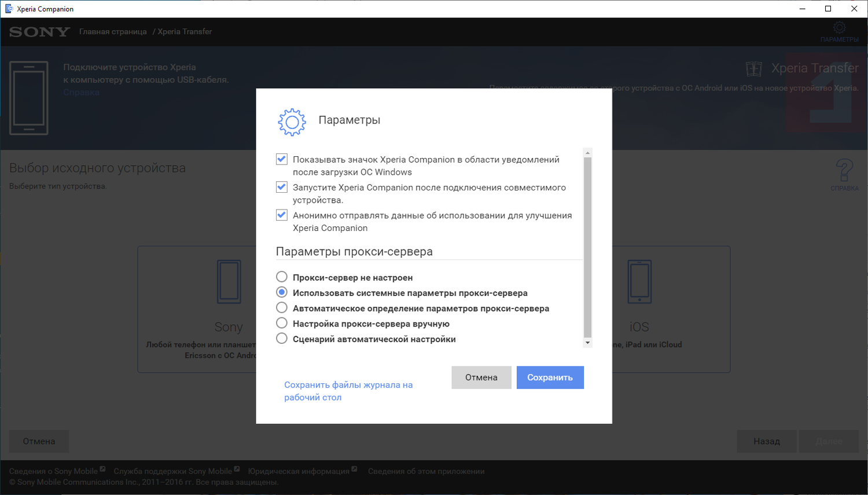
Task: Click the external link icon after Юридическая информация
Action: pos(354,469)
